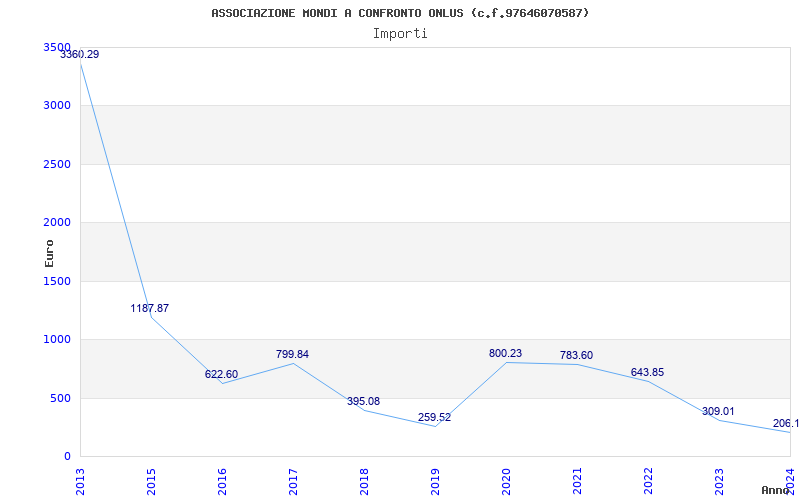800x500 pixels.
Task: Select the 1187.87 data label
Action: pos(149,308)
